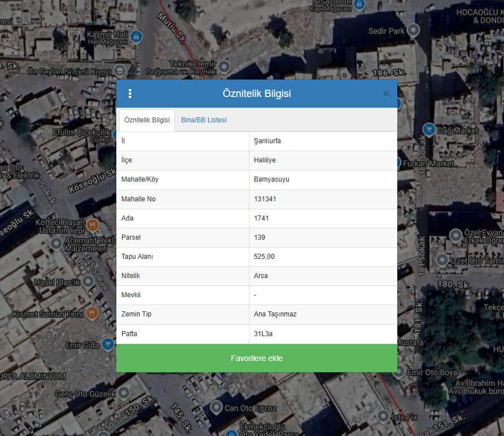Switch to Bina/BB Listesi tab

pyautogui.click(x=204, y=120)
